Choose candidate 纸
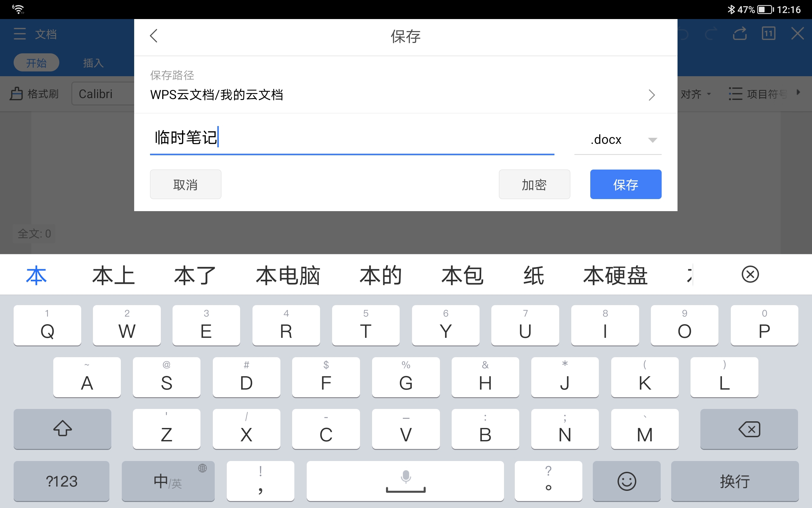 coord(534,275)
